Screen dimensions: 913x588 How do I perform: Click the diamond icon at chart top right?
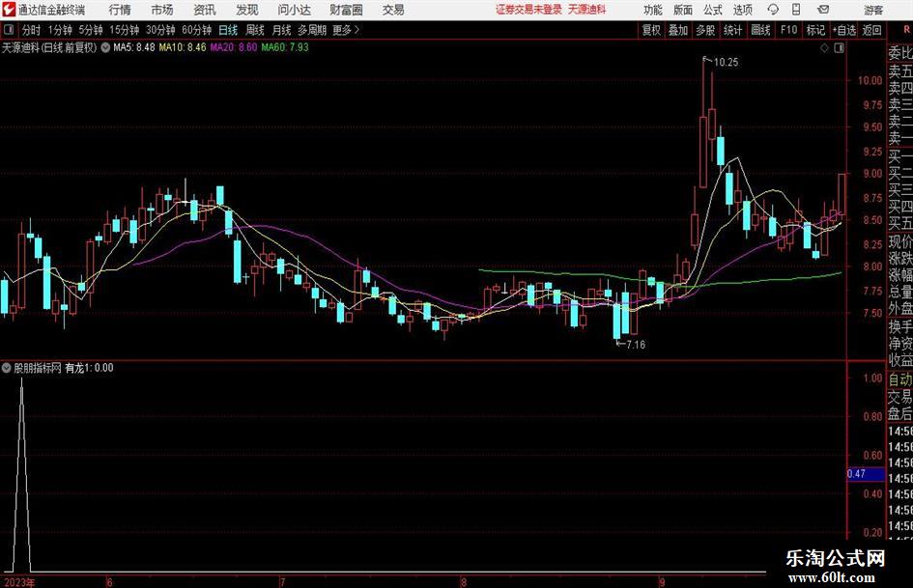(x=824, y=48)
